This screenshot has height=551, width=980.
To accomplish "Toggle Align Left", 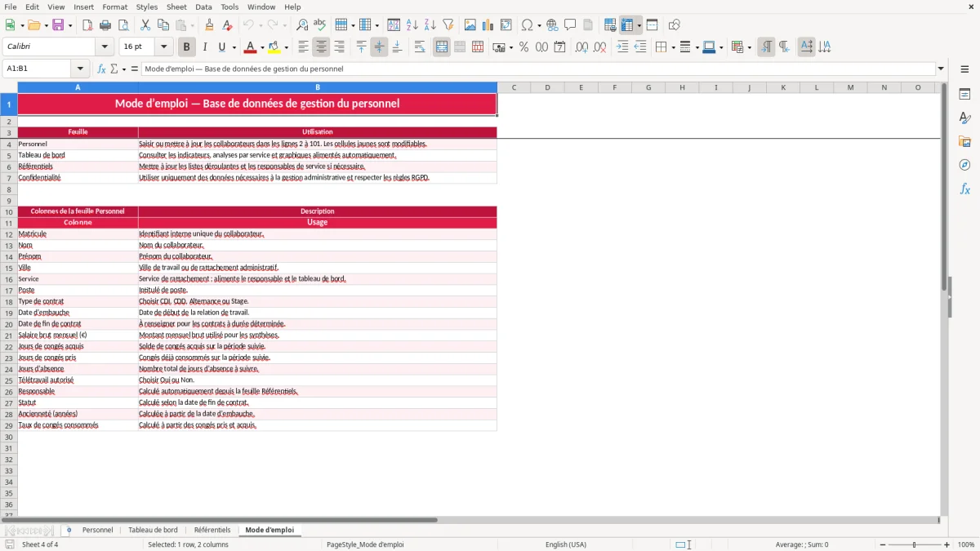I will pyautogui.click(x=303, y=47).
